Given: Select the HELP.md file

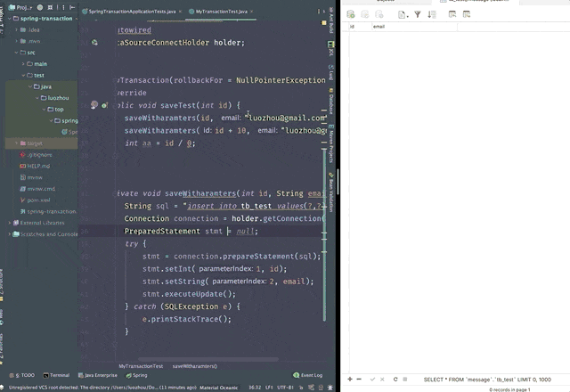Looking at the screenshot, I should pyautogui.click(x=36, y=166).
